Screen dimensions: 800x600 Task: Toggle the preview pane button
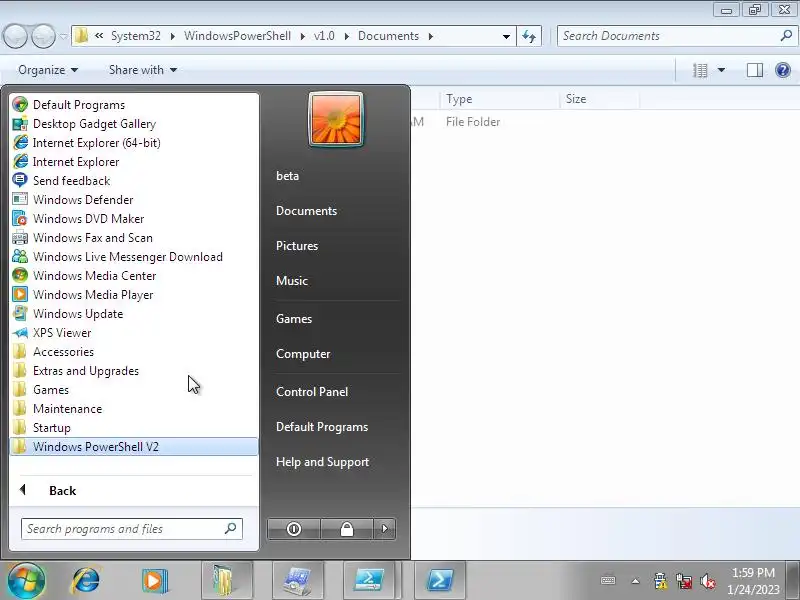755,70
